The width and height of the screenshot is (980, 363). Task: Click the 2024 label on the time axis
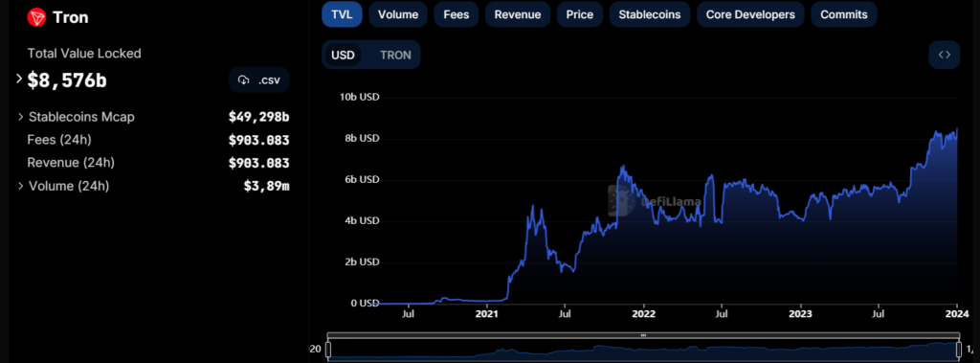pos(957,313)
